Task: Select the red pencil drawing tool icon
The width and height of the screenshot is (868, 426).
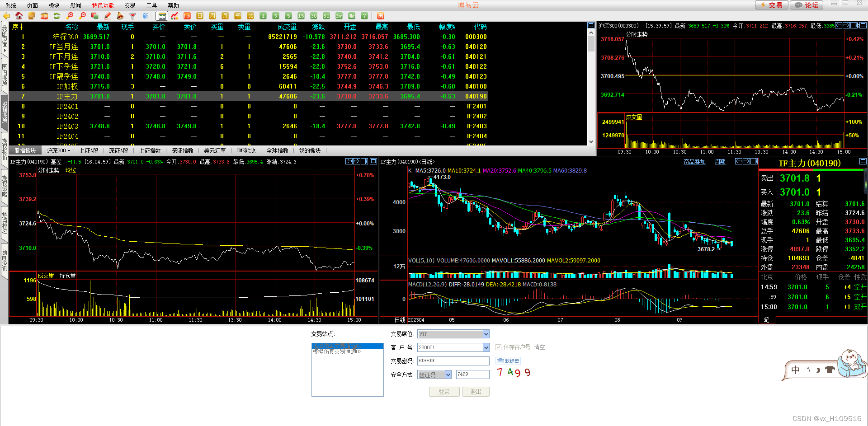Action: [x=108, y=16]
